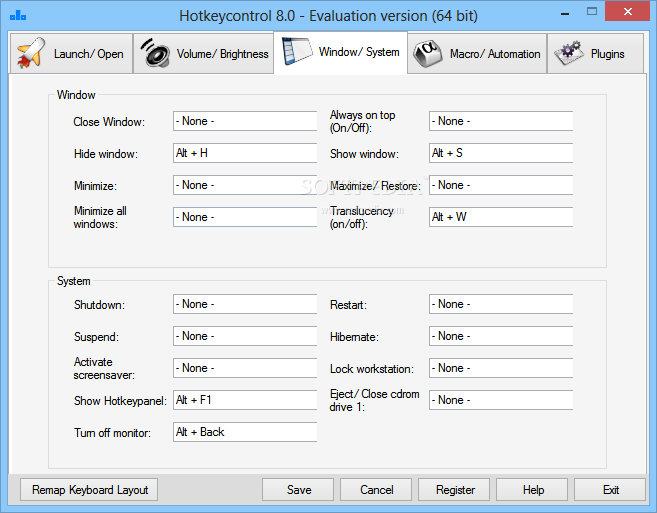Click the gears icon on Plugins tab
The height and width of the screenshot is (513, 657).
click(568, 53)
